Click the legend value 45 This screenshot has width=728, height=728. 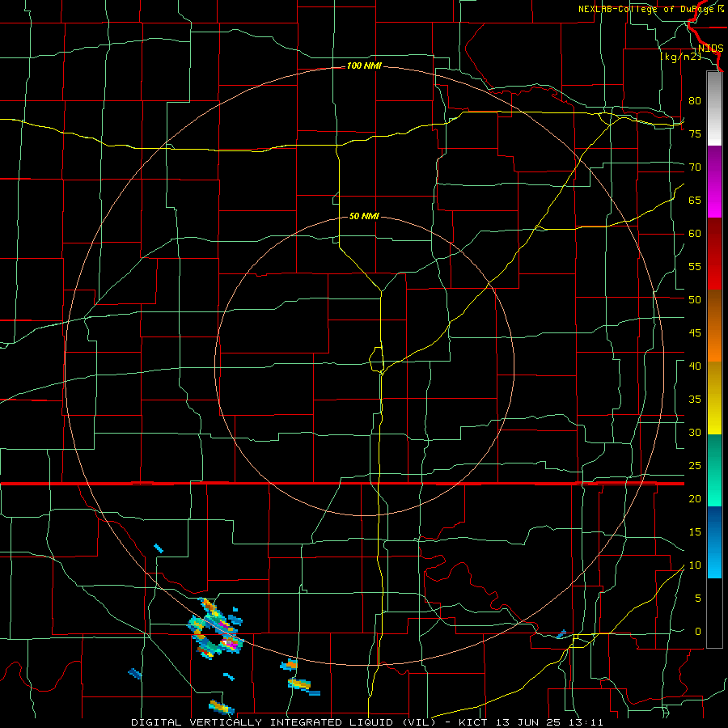tap(695, 333)
